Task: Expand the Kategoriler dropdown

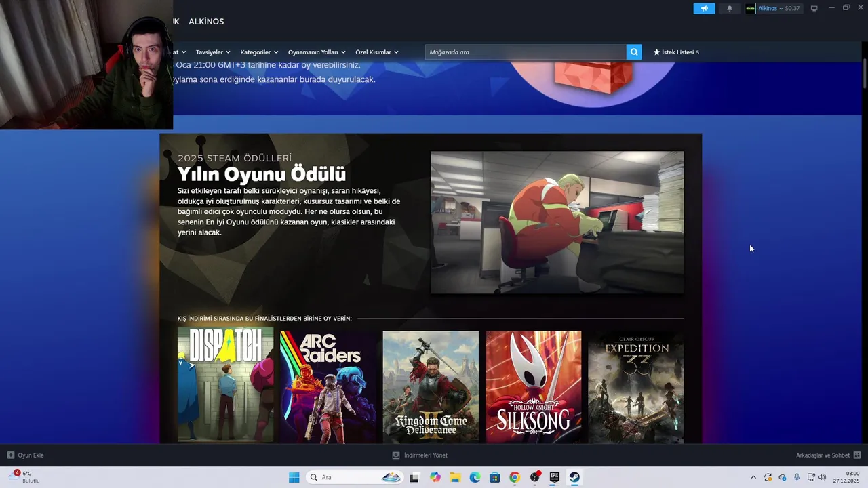Action: pyautogui.click(x=259, y=52)
